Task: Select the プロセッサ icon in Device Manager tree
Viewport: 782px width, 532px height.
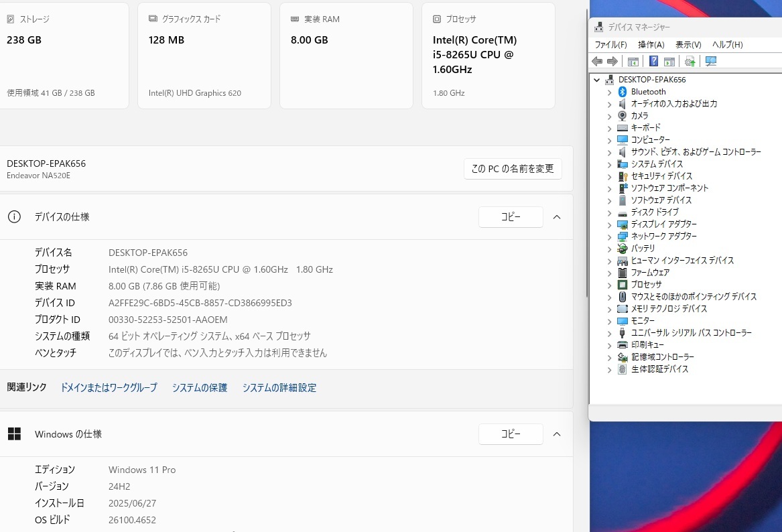Action: click(x=623, y=285)
